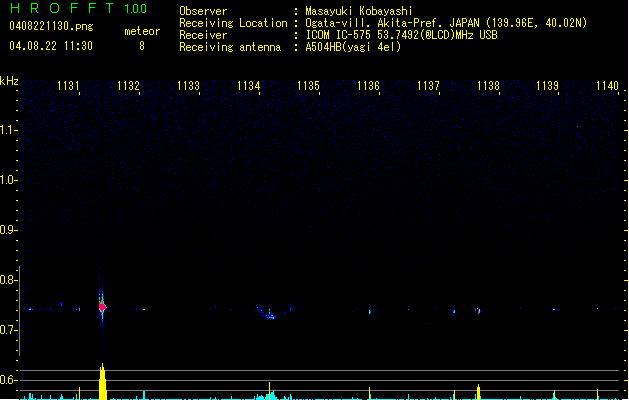Click the 1136 time axis marker

click(x=368, y=85)
